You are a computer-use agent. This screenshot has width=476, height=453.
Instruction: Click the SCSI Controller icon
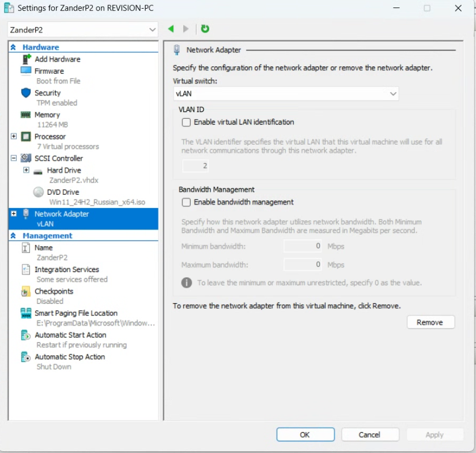pos(26,158)
